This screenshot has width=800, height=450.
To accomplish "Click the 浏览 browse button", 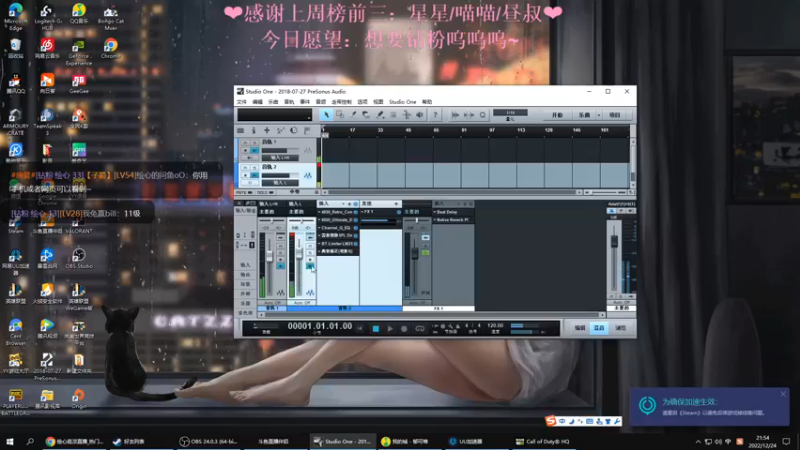I will 620,328.
